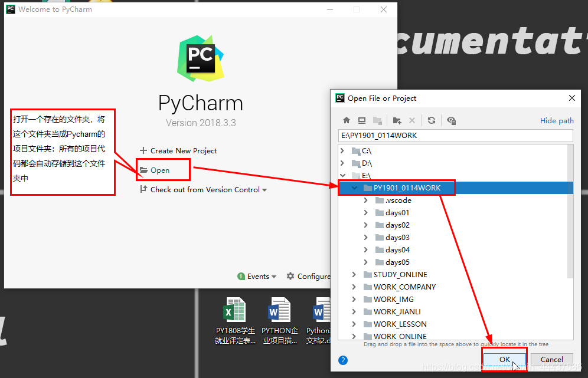The image size is (588, 378).
Task: Click the plus icon of Create New Project
Action: (143, 150)
